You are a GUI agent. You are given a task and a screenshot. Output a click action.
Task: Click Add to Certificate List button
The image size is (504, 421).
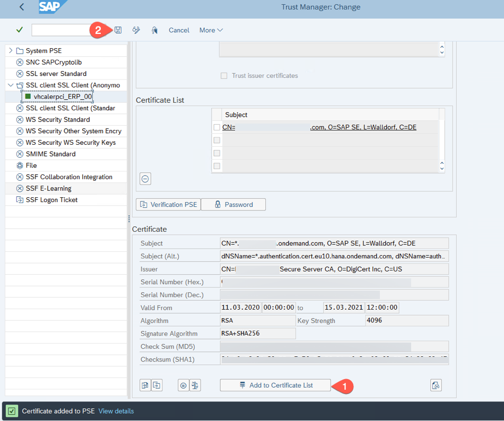[275, 385]
